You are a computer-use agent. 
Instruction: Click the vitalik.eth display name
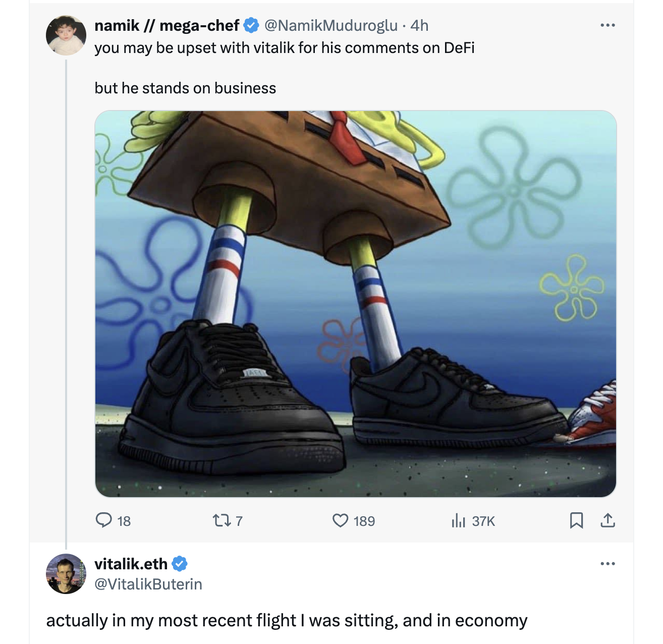pyautogui.click(x=131, y=564)
